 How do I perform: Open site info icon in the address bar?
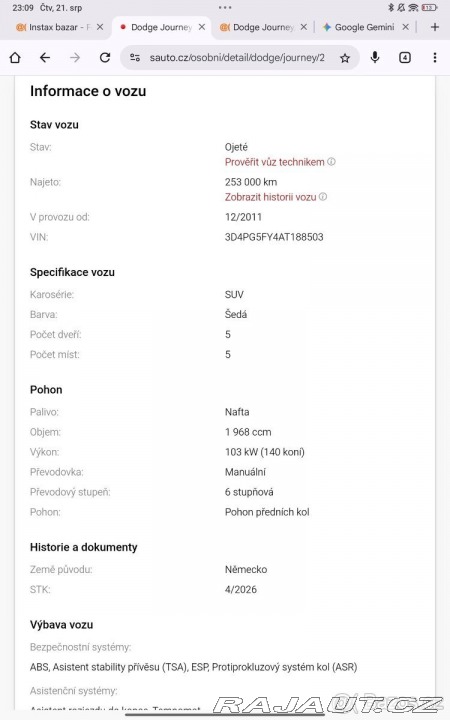(135, 57)
